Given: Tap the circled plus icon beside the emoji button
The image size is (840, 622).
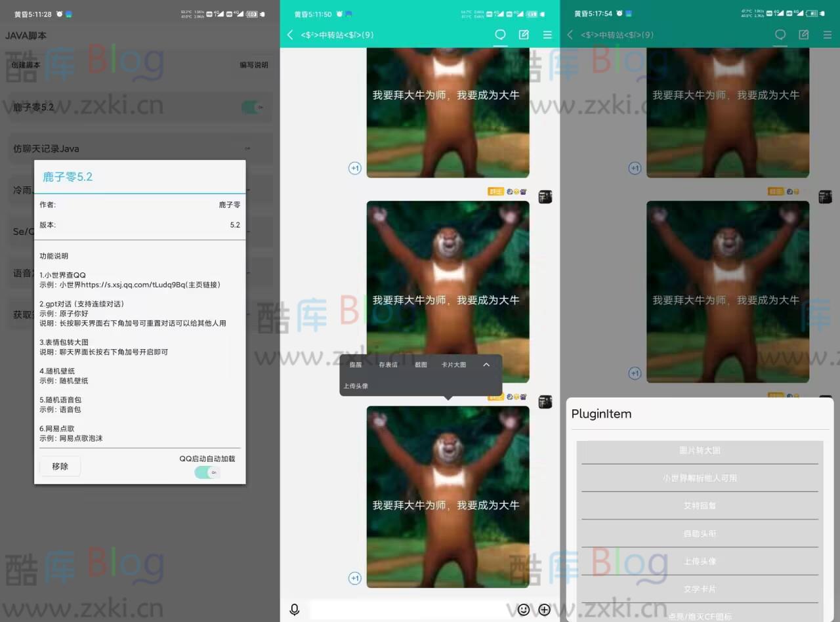Looking at the screenshot, I should click(x=544, y=610).
